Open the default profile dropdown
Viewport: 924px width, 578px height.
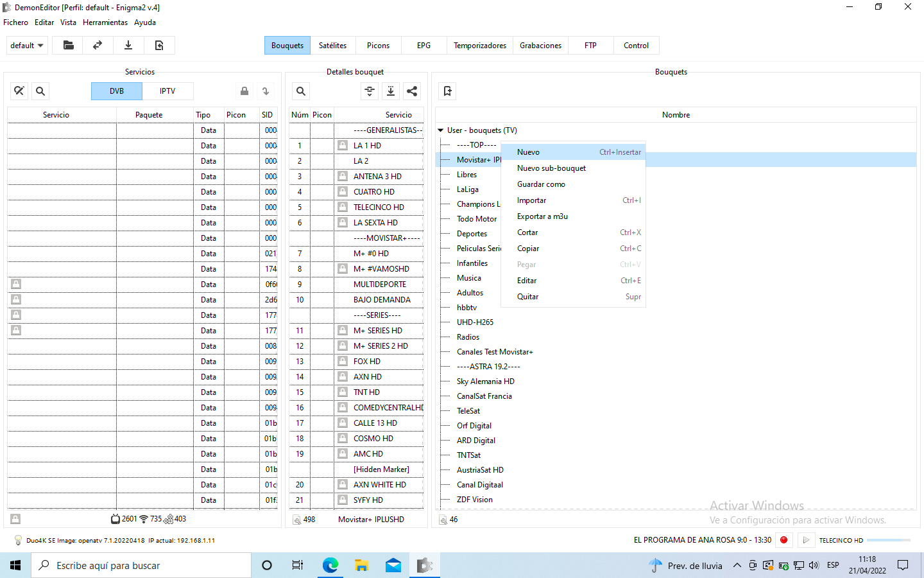(27, 46)
